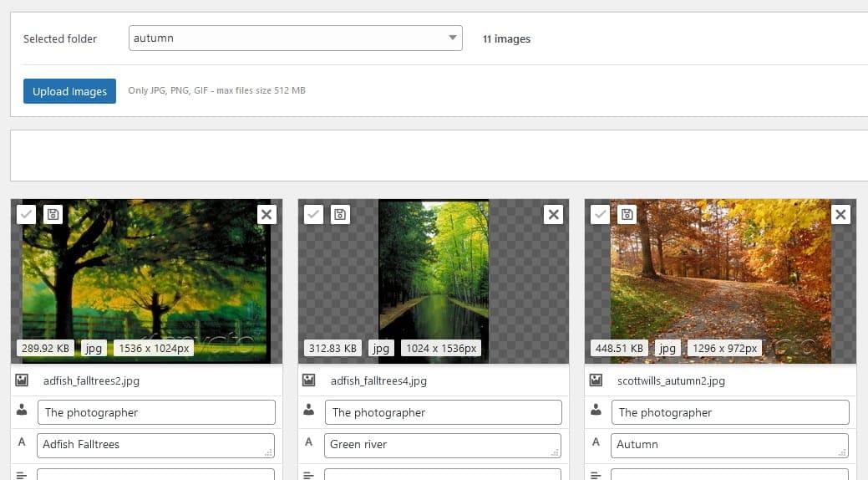This screenshot has width=868, height=480.
Task: Open the Selected folder dropdown
Action: pos(296,38)
